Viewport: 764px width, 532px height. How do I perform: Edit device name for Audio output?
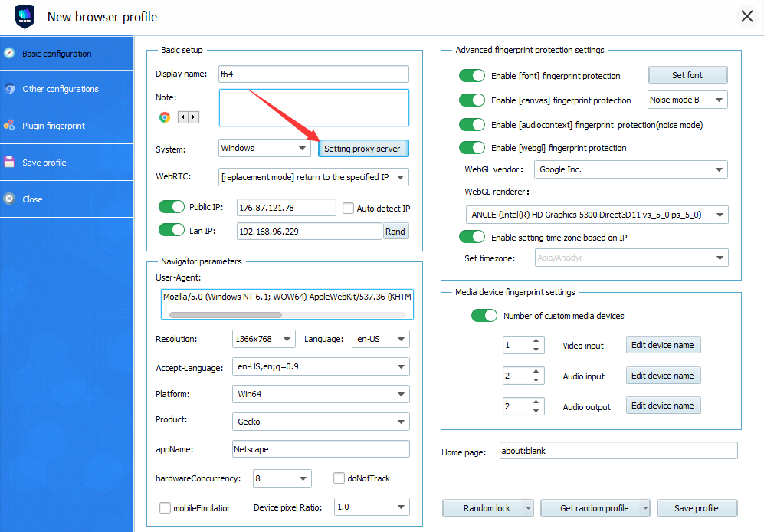click(663, 406)
